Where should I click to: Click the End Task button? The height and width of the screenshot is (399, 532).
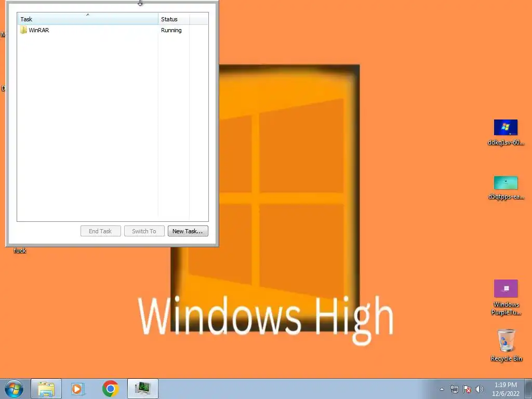coord(100,231)
